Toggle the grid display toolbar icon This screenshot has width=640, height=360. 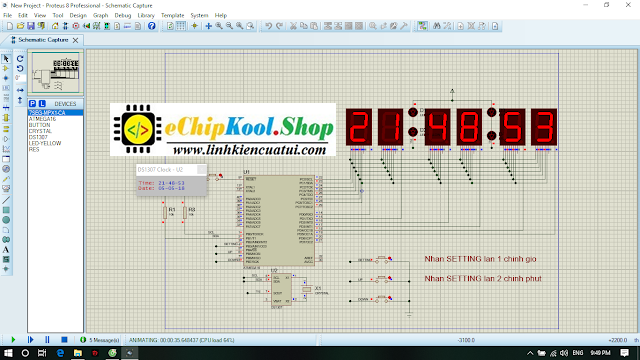tap(180, 26)
